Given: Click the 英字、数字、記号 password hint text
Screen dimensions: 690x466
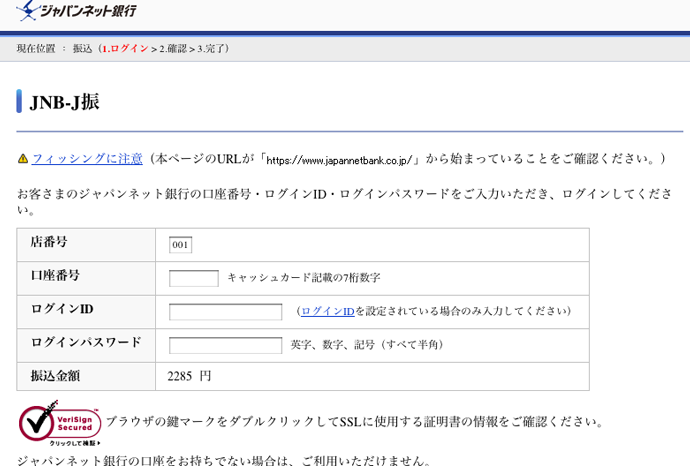Looking at the screenshot, I should pos(367,345).
